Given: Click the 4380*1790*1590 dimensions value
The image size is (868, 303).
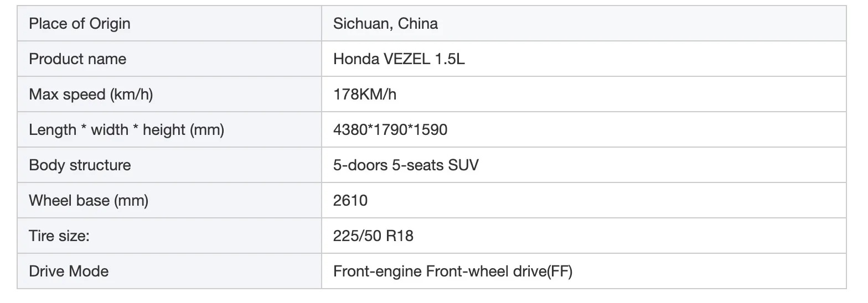Looking at the screenshot, I should point(390,130).
